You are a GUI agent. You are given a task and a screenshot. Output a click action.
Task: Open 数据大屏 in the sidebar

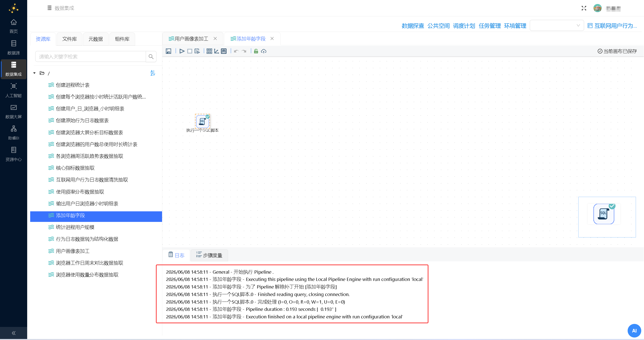14,112
